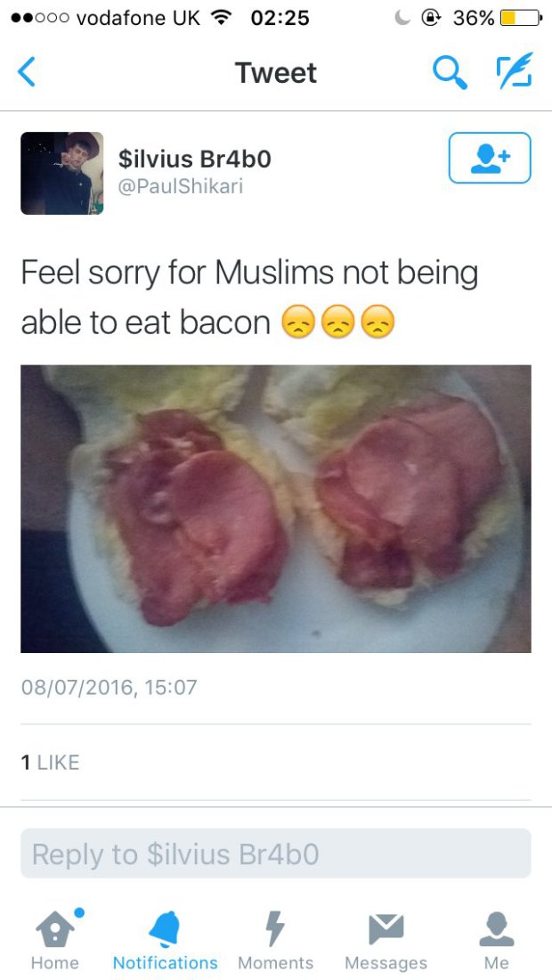Tap the Wi-Fi status icon
The height and width of the screenshot is (980, 552).
tap(219, 18)
